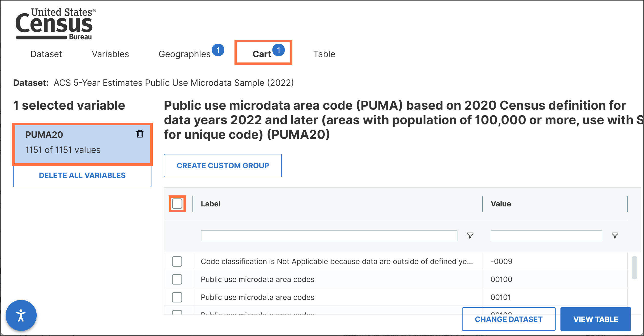The height and width of the screenshot is (336, 644).
Task: Check the Public use microdata row value 00101
Action: (x=177, y=297)
